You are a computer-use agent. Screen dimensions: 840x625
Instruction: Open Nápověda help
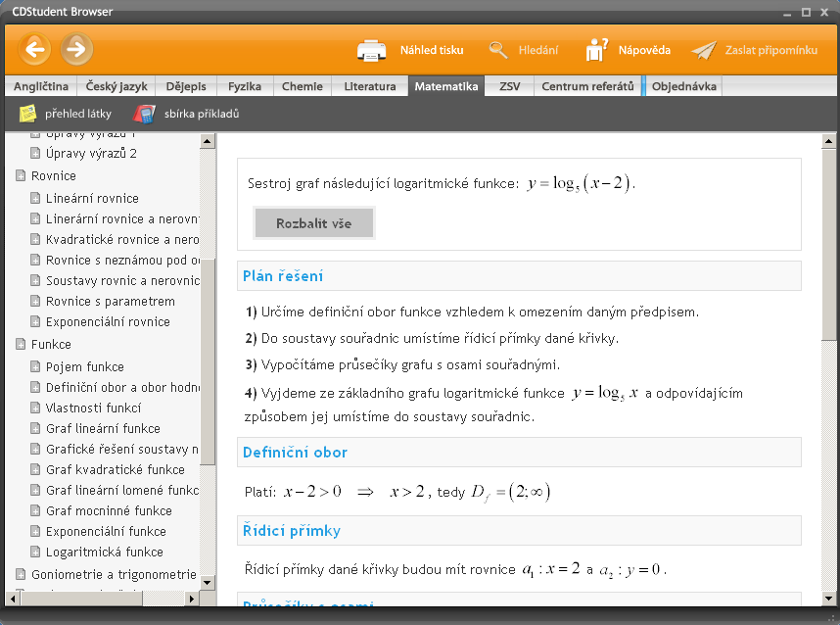(644, 50)
